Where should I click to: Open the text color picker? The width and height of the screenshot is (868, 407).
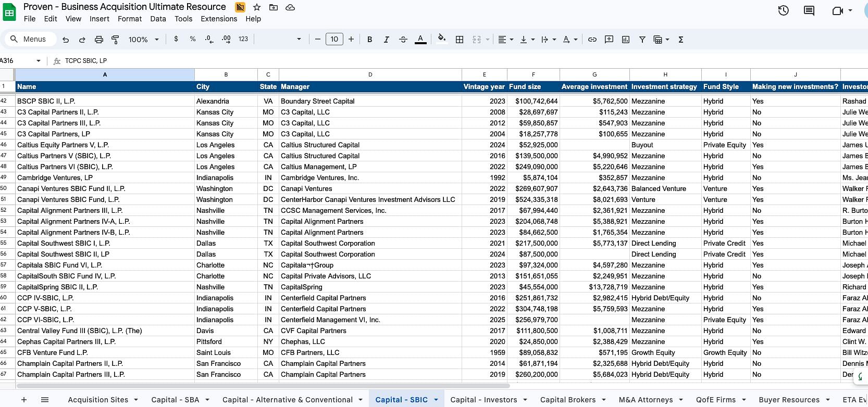[x=420, y=40]
